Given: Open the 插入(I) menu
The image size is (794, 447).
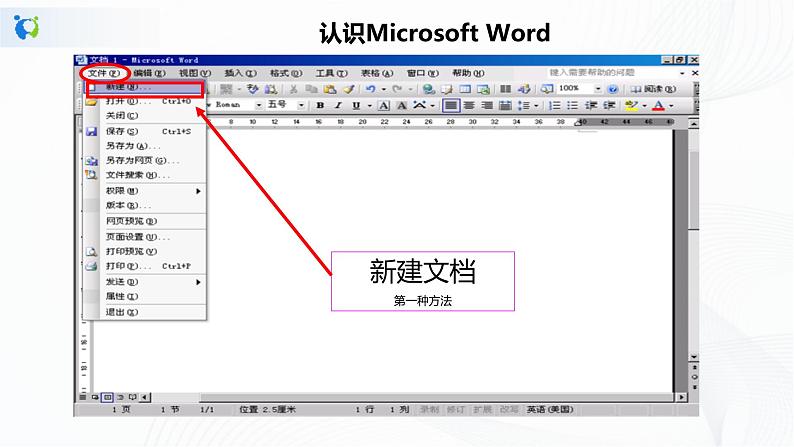Looking at the screenshot, I should pyautogui.click(x=241, y=73).
